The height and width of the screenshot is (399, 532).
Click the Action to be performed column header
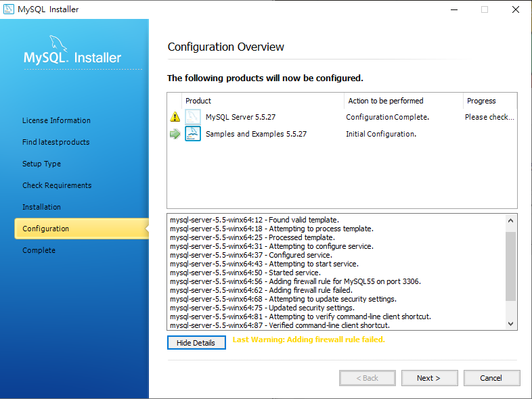(x=403, y=101)
